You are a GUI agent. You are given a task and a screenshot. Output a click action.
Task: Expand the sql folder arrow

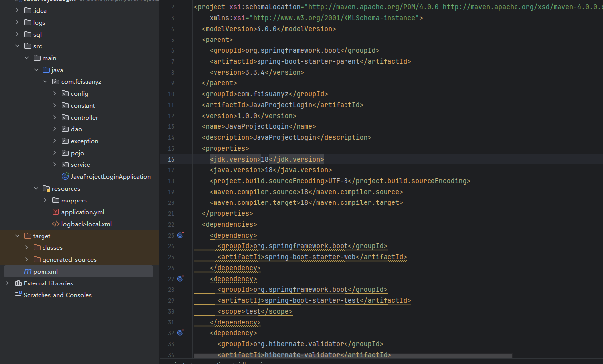pyautogui.click(x=17, y=34)
